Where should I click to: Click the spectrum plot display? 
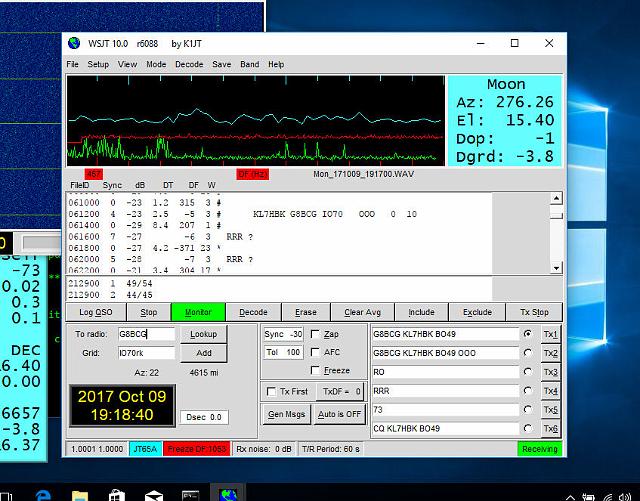[x=256, y=121]
